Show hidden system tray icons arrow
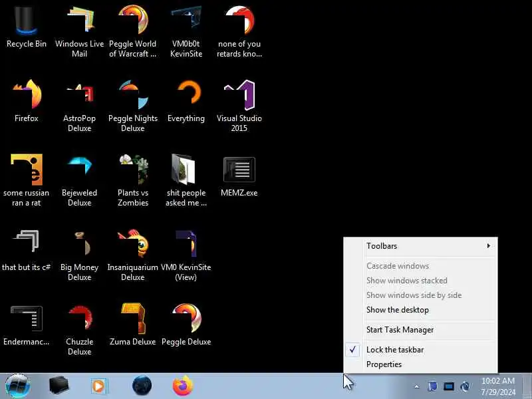This screenshot has height=399, width=532. click(x=417, y=386)
